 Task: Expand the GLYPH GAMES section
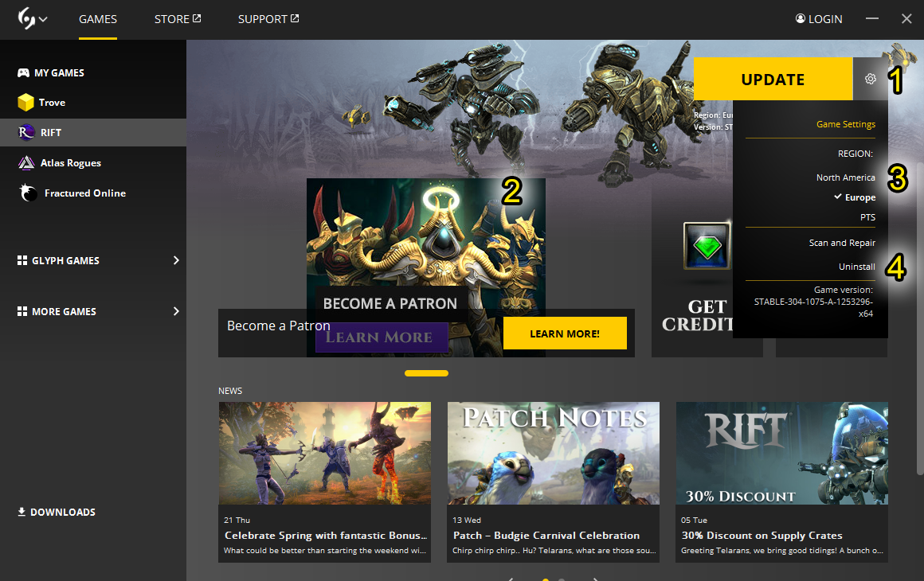[175, 260]
